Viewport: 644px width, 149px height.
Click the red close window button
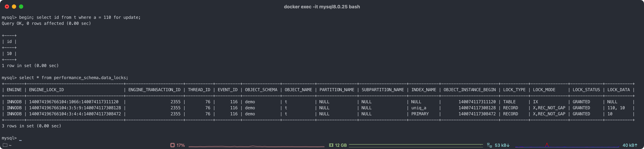[x=7, y=7]
